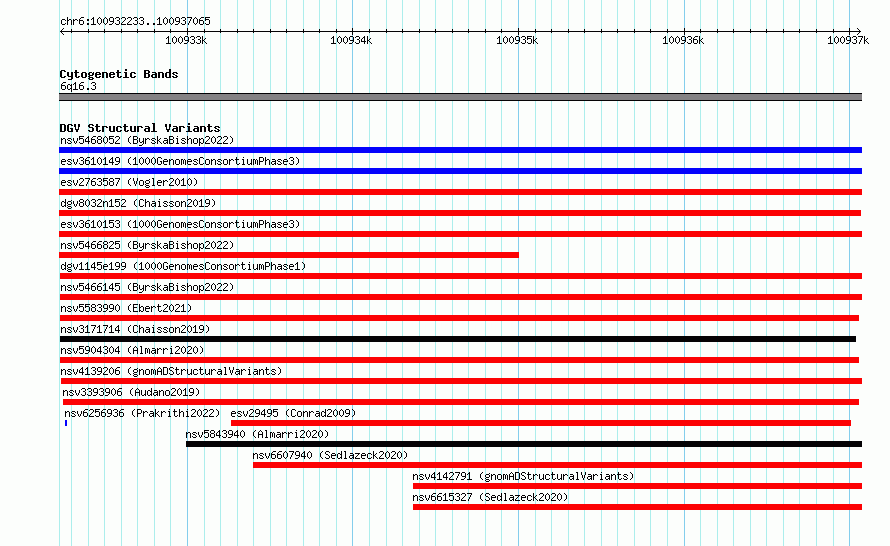Open the esv3610153 (1000GenomesConsortiumPhase3) label
The width and height of the screenshot is (890, 546).
coord(180,224)
